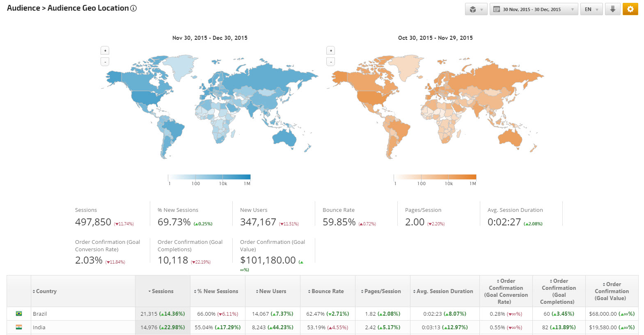This screenshot has height=335, width=644.
Task: Sort table by Bounce Rate column
Action: [x=327, y=291]
